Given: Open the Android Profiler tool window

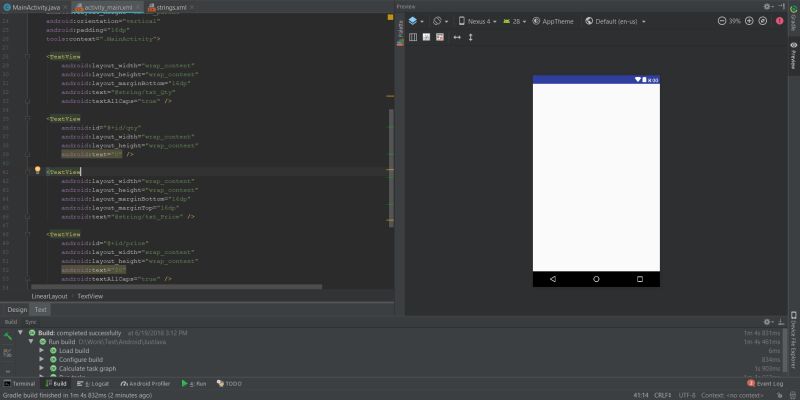Looking at the screenshot, I should point(145,384).
